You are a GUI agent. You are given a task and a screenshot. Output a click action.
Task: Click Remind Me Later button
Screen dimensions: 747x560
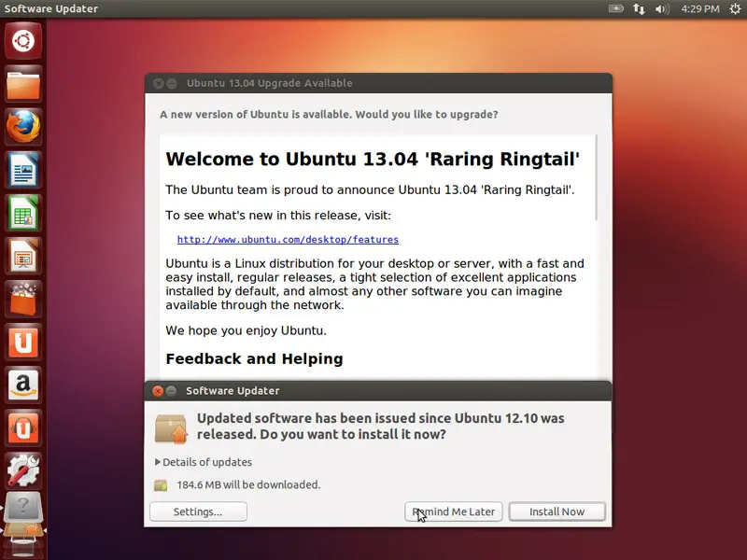(454, 511)
